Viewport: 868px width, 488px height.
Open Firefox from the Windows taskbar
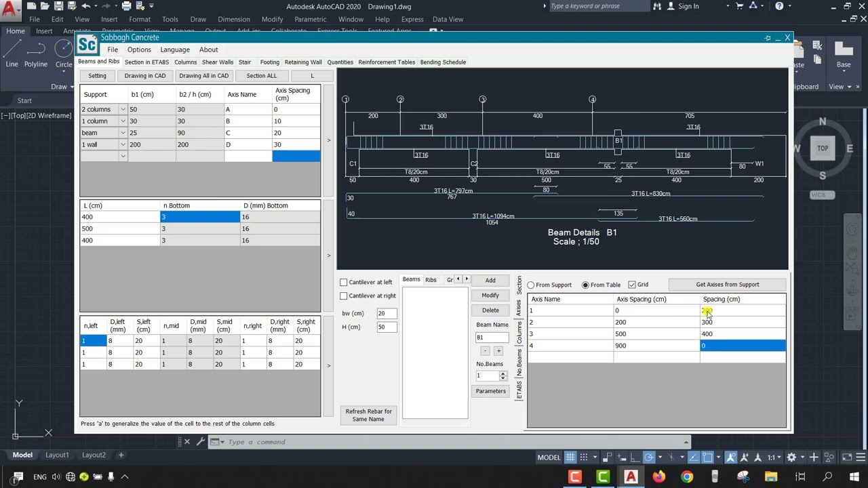coord(658,476)
